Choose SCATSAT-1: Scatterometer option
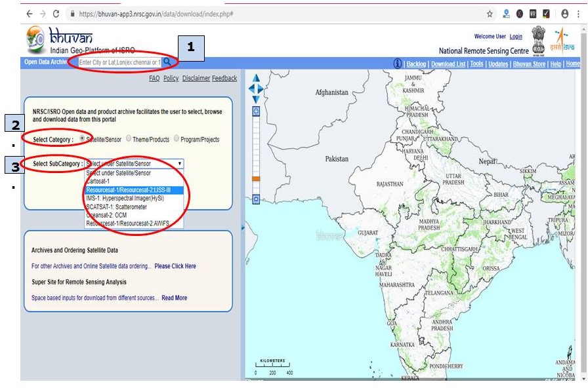The width and height of the screenshot is (588, 390). click(134, 207)
